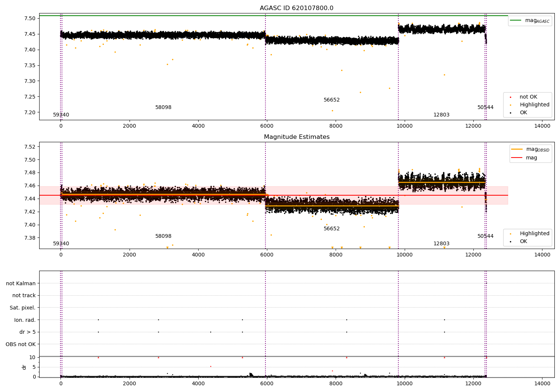The width and height of the screenshot is (560, 392).
Task: Click the 7.52 y-axis tick label
Action: [x=30, y=147]
